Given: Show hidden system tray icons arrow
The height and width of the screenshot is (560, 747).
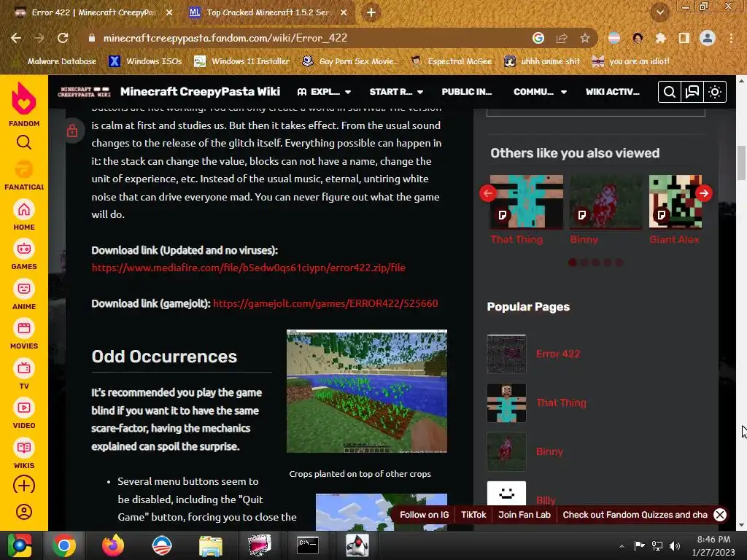Looking at the screenshot, I should click(x=622, y=546).
